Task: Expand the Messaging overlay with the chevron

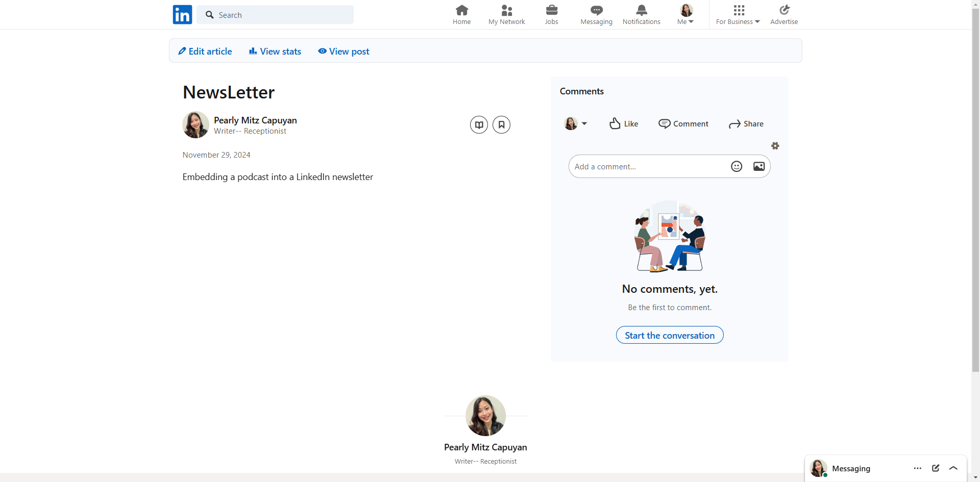Action: pyautogui.click(x=953, y=468)
